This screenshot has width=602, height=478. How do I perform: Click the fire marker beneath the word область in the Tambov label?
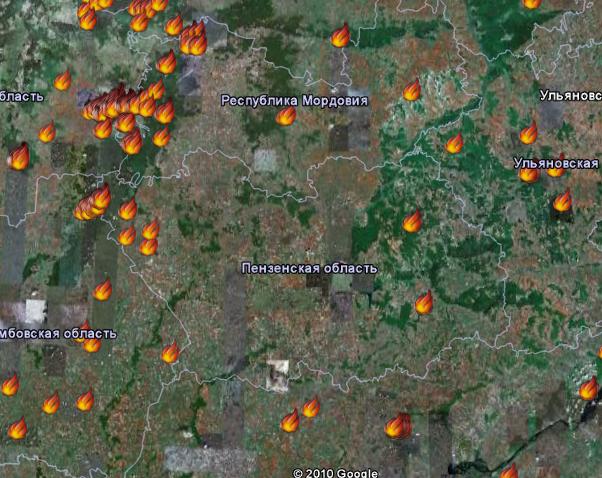[x=91, y=345]
